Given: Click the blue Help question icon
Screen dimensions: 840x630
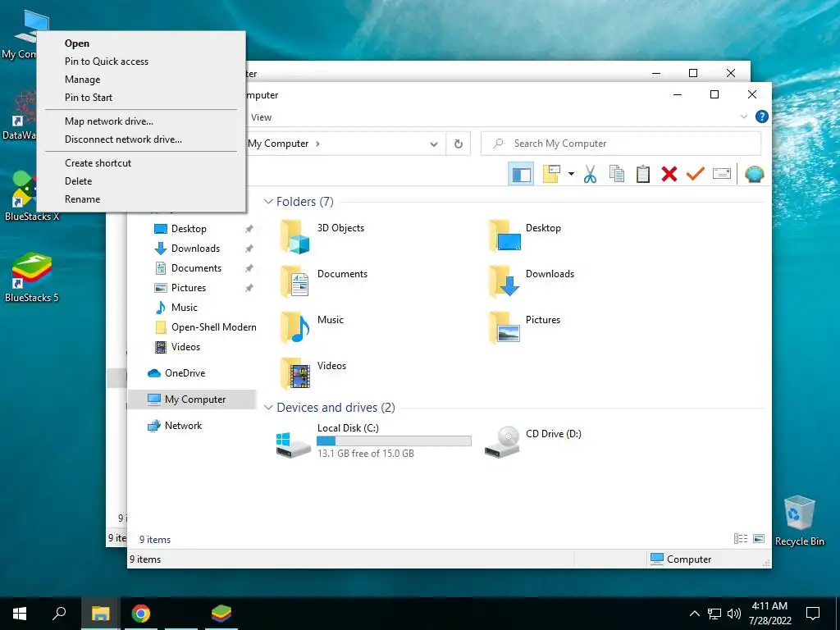Looking at the screenshot, I should 761,116.
